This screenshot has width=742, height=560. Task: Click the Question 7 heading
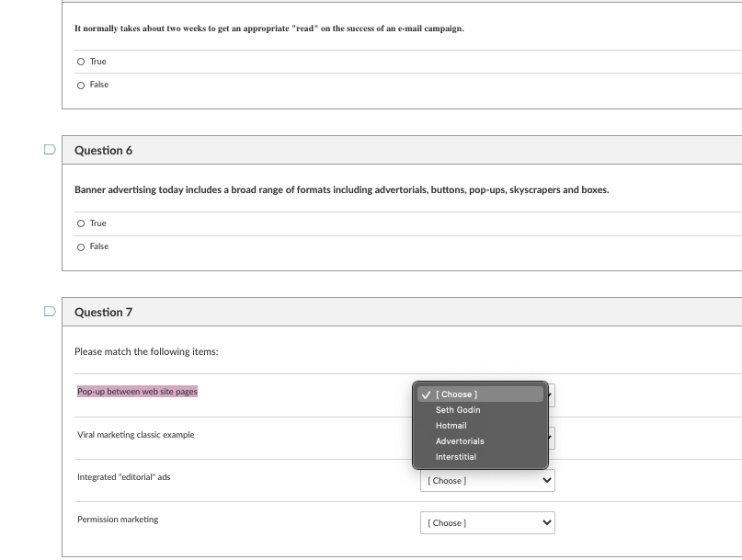pos(103,313)
